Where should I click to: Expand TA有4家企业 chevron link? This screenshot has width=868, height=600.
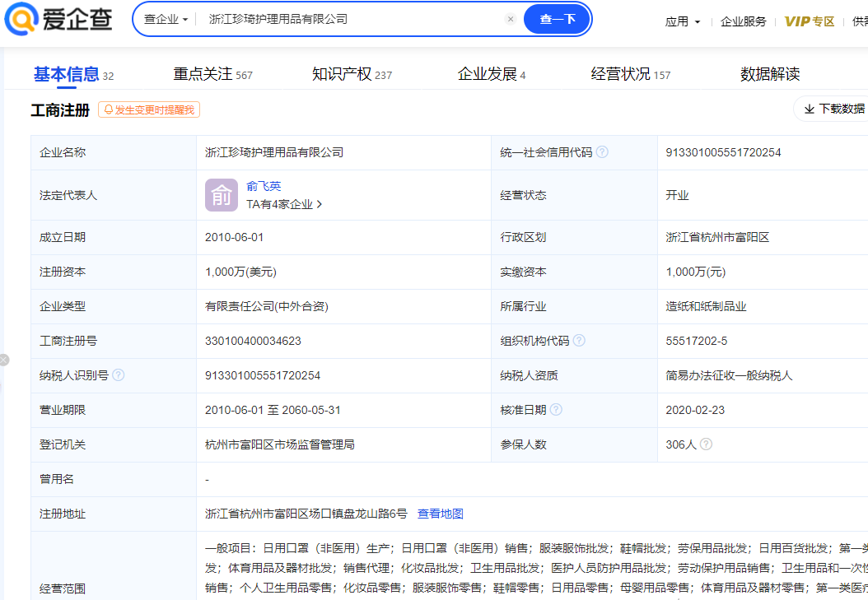coord(284,205)
